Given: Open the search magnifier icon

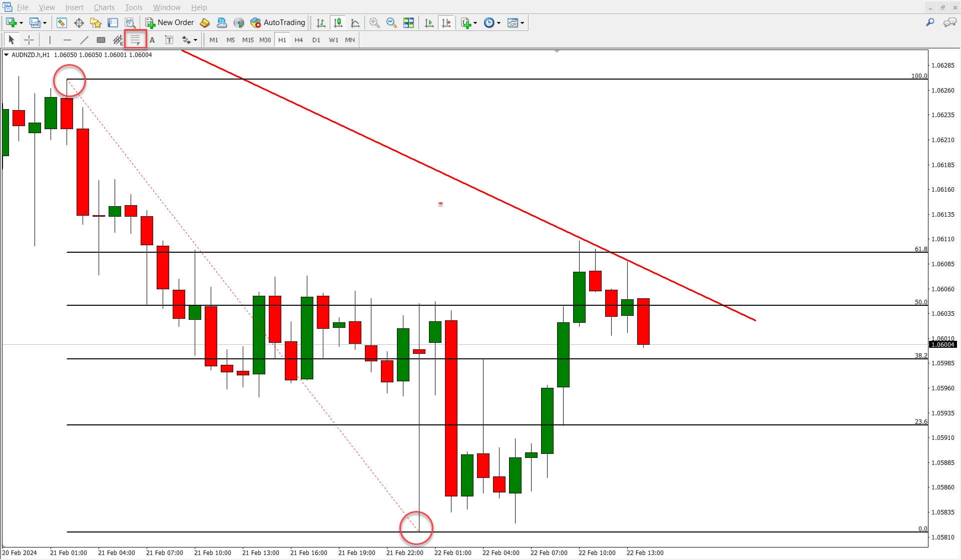Looking at the screenshot, I should click(930, 23).
